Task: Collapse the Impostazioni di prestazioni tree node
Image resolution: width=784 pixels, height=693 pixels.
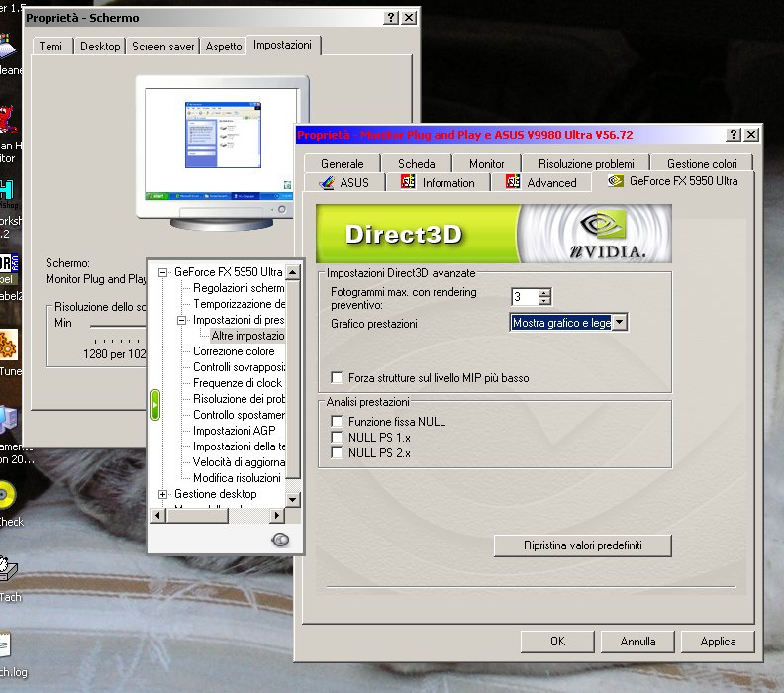Action: 182,321
